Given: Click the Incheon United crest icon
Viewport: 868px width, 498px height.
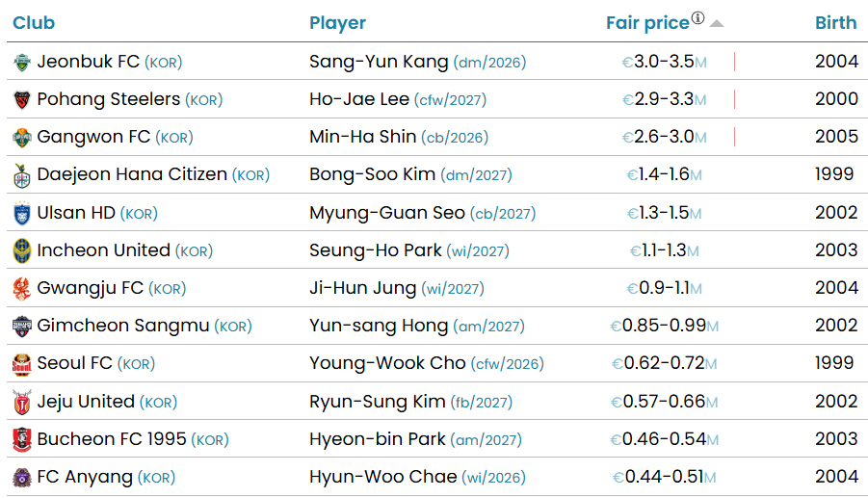Looking at the screenshot, I should tap(22, 250).
